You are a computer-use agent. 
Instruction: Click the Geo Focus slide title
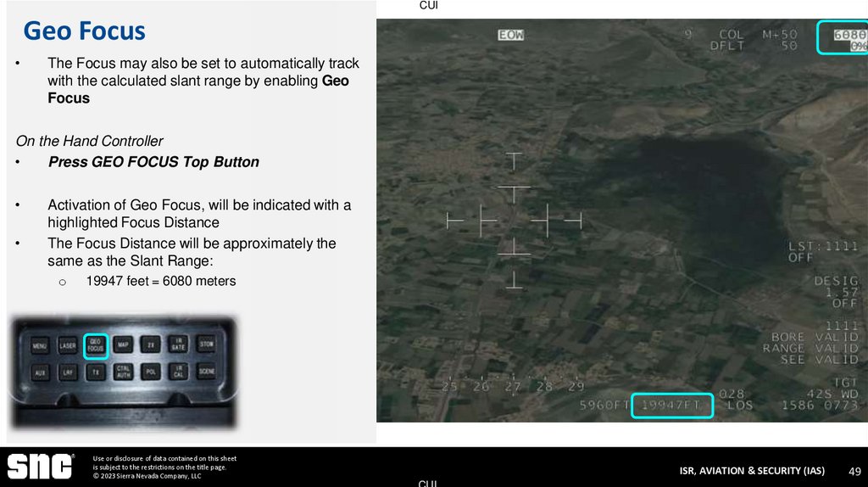pyautogui.click(x=84, y=31)
